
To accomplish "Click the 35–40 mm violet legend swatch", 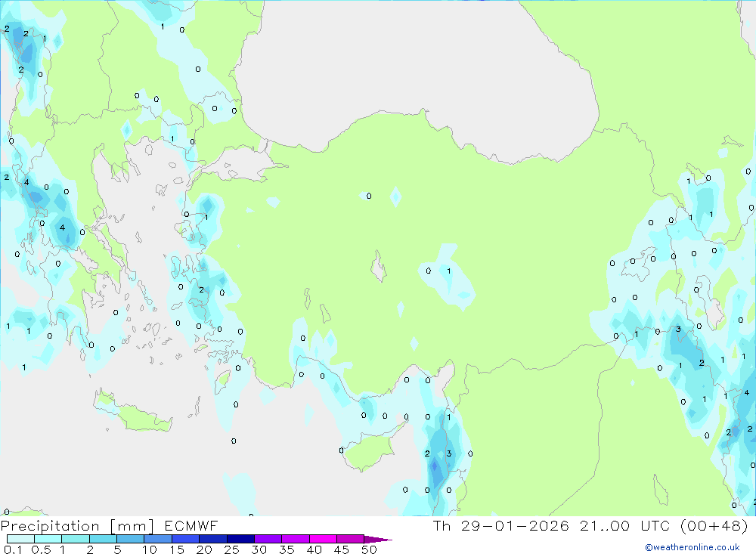I will [x=296, y=539].
